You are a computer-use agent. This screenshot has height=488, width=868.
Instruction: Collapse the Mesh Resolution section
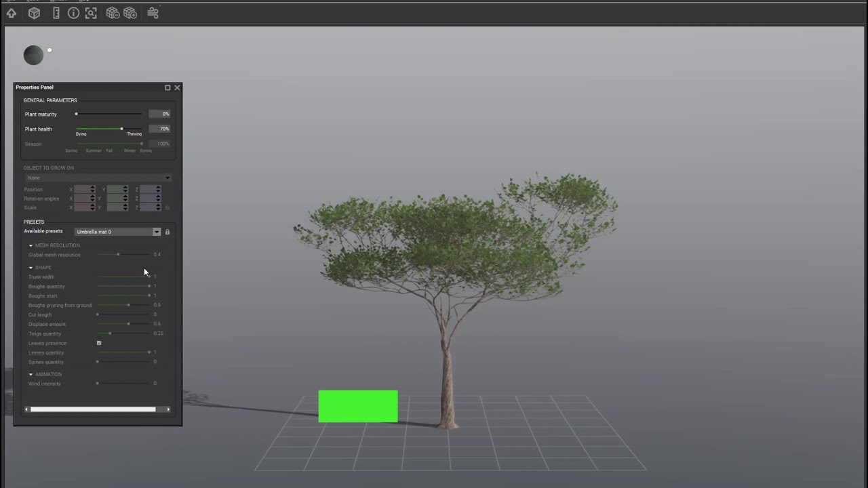(31, 245)
